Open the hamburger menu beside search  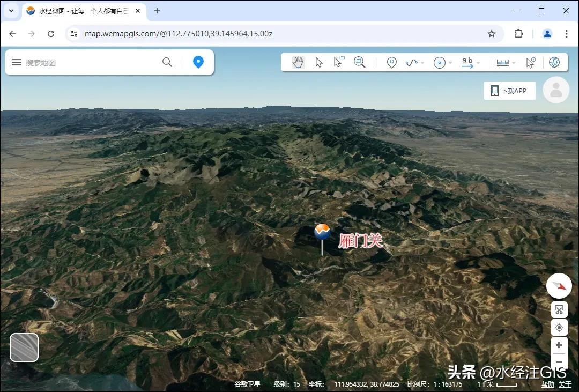(x=17, y=63)
